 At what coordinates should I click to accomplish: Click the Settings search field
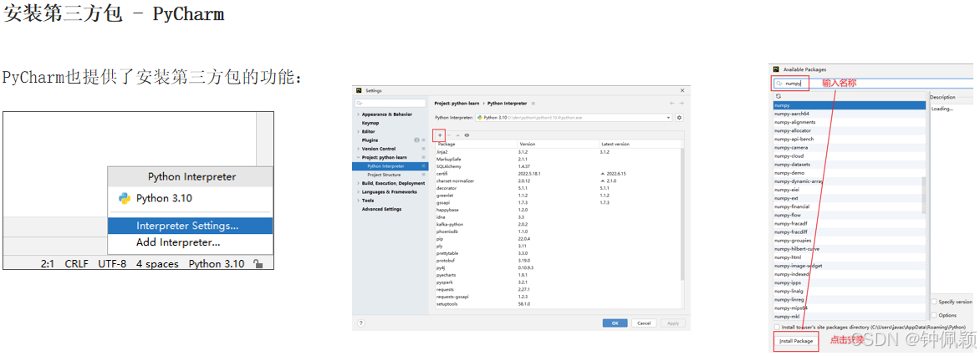click(x=390, y=103)
